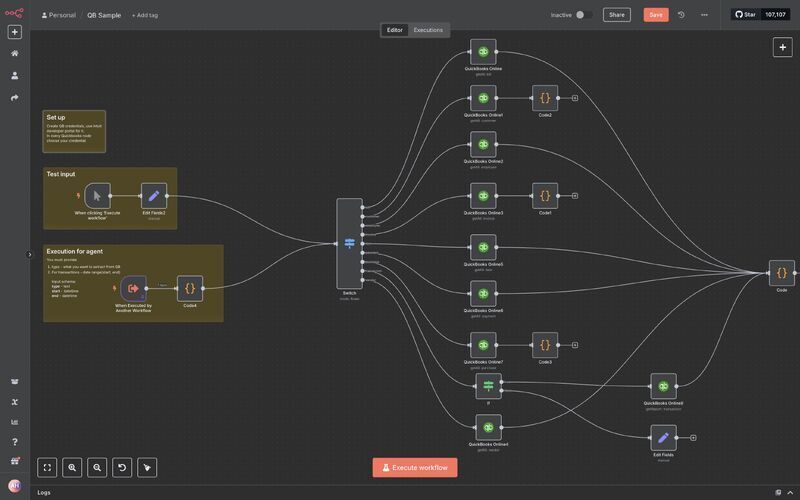Select the final Code node
The height and width of the screenshot is (500, 800).
point(782,273)
